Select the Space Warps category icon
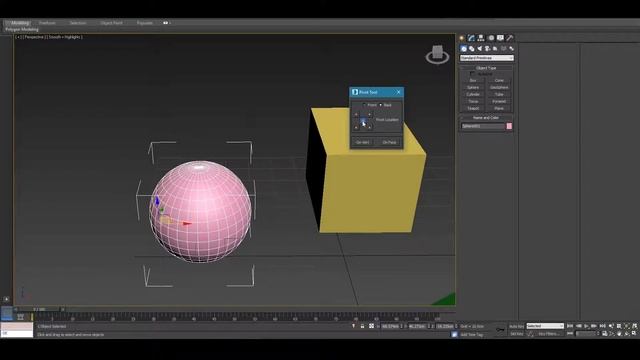 (503, 49)
